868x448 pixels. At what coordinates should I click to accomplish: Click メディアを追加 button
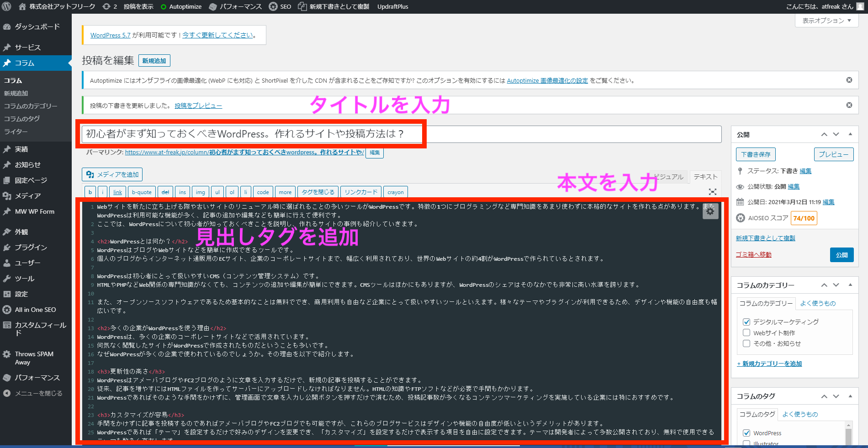click(x=112, y=174)
